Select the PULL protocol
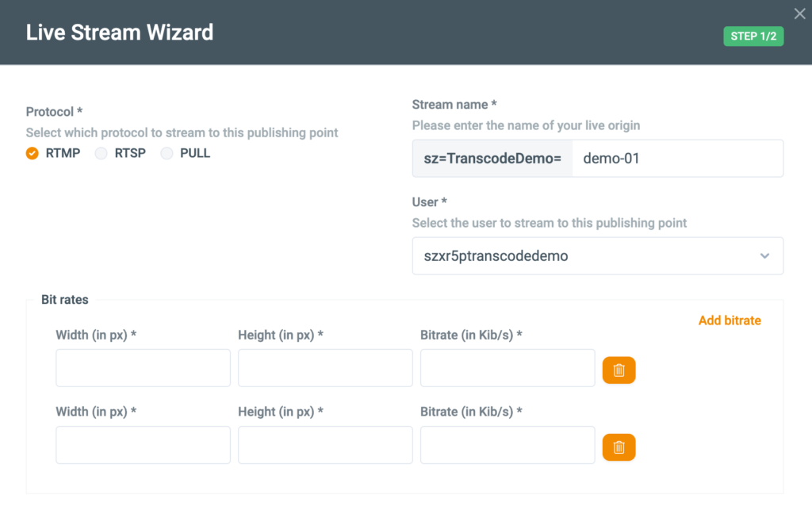812x514 pixels. [167, 153]
